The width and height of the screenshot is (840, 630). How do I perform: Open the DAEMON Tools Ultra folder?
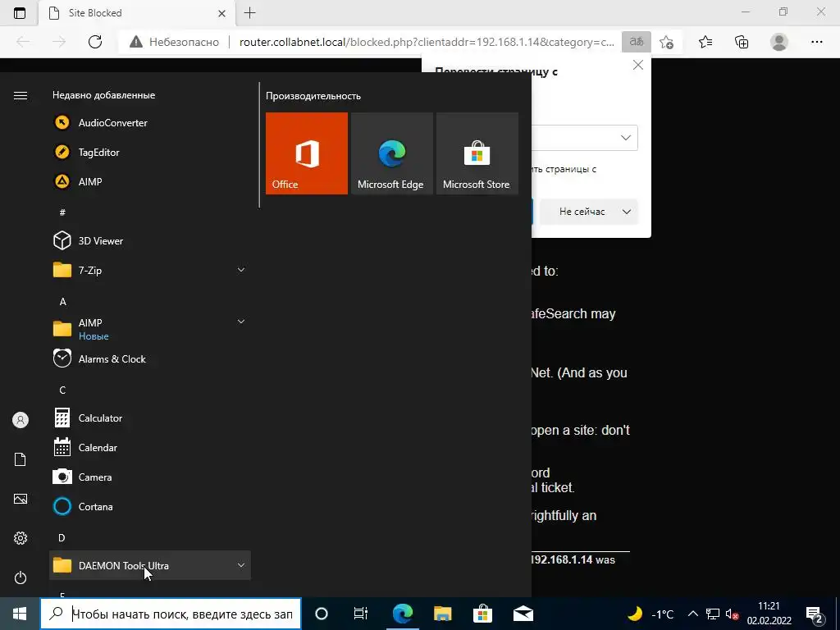click(150, 565)
